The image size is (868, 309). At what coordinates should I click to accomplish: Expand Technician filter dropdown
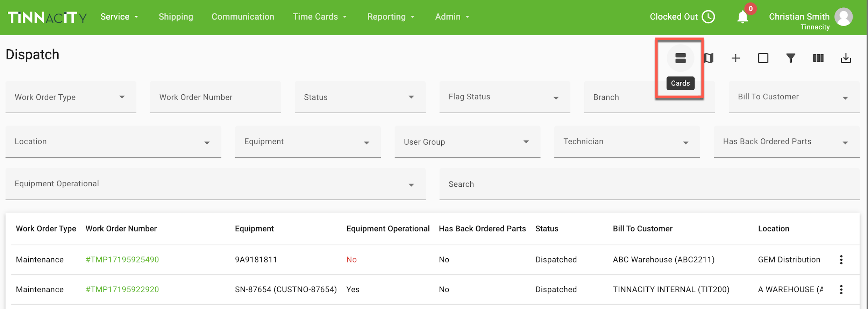[x=627, y=142]
